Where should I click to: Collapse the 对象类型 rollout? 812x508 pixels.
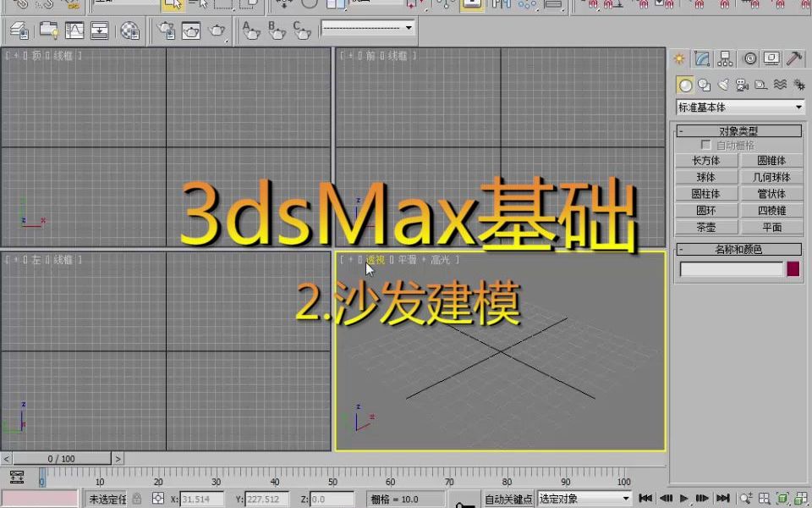click(681, 131)
